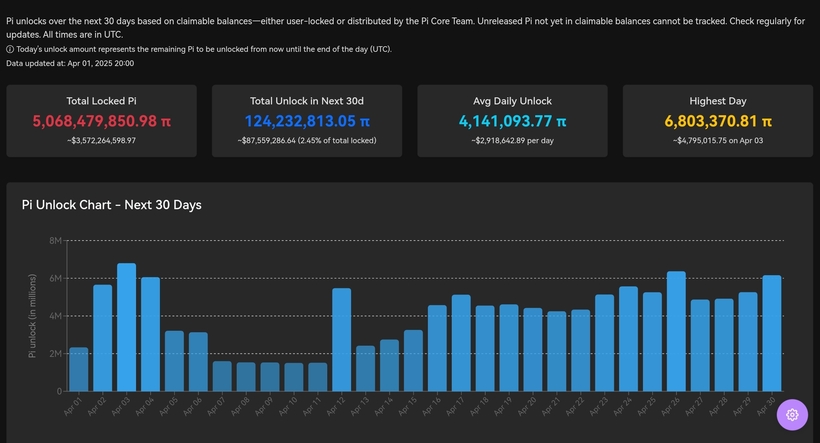Click the ~$3,572,264,598.97 dollar estimate
Viewport: 820px width, 443px height.
pos(101,141)
